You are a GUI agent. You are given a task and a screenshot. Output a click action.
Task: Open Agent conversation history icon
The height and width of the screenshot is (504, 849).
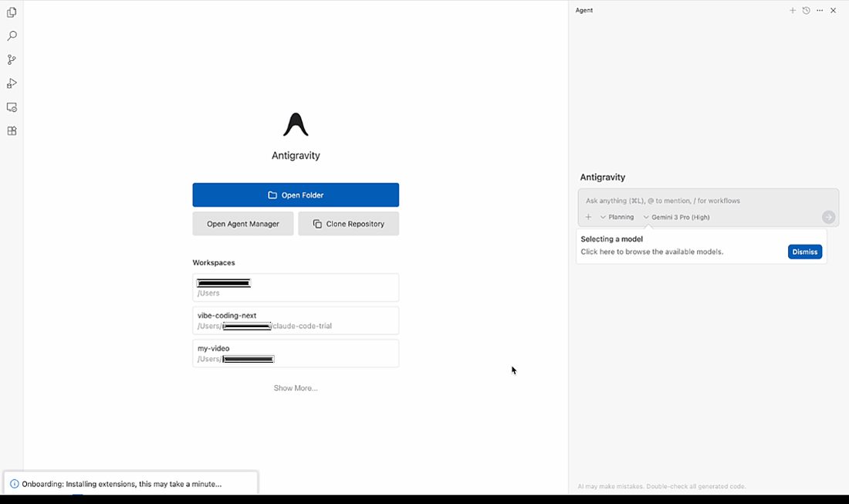click(x=807, y=10)
